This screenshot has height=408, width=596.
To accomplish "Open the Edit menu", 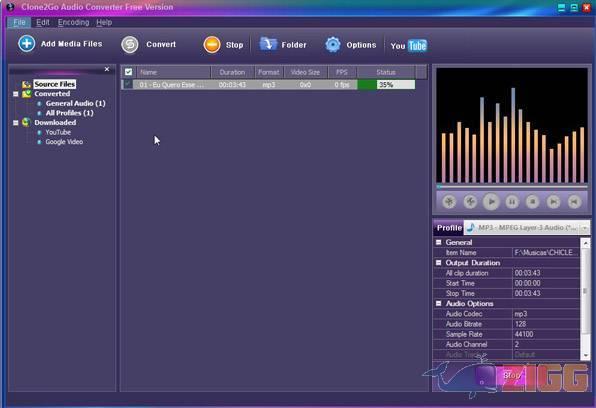I will [x=43, y=22].
